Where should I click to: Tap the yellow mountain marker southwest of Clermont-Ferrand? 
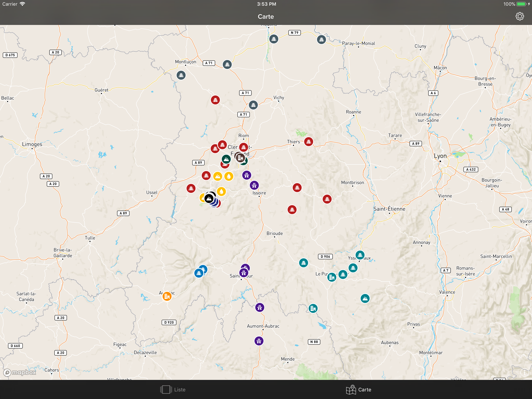[218, 176]
